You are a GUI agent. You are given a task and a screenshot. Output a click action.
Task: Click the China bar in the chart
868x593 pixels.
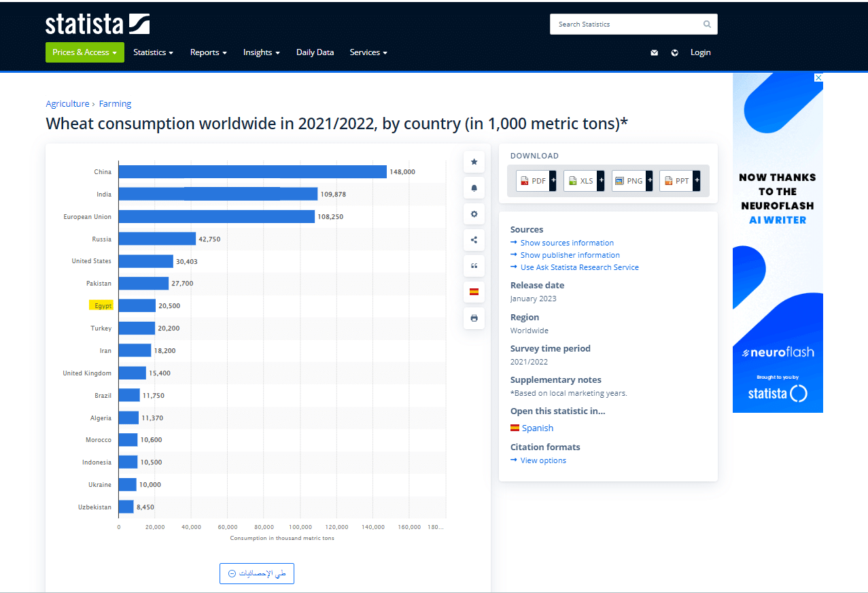(x=252, y=172)
